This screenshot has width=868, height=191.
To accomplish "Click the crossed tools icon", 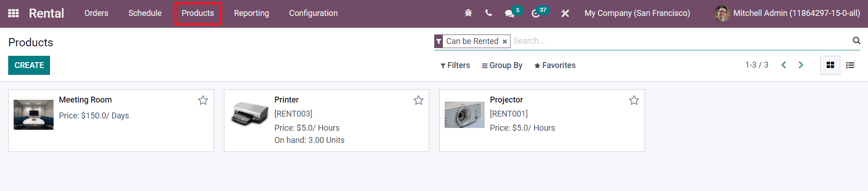I will pos(565,13).
